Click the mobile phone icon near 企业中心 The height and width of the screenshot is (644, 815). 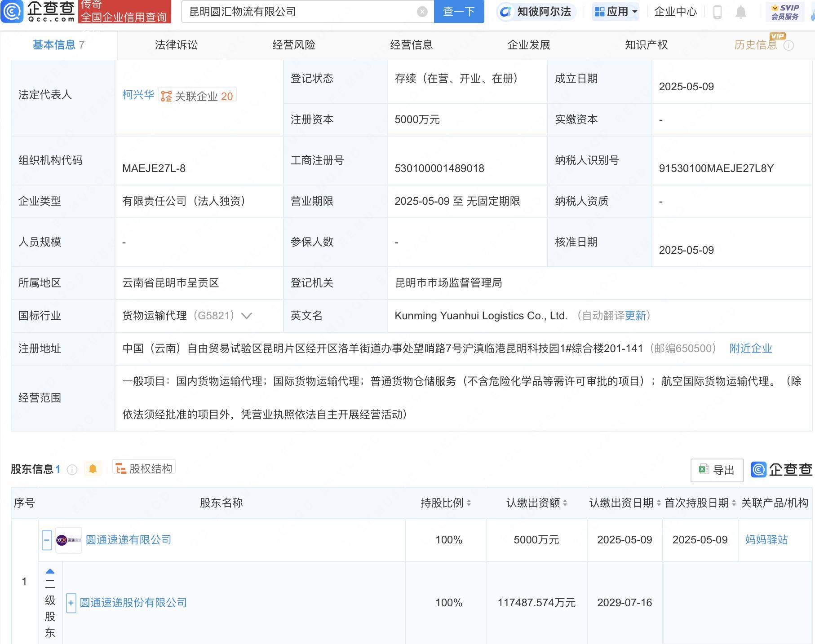(x=717, y=12)
